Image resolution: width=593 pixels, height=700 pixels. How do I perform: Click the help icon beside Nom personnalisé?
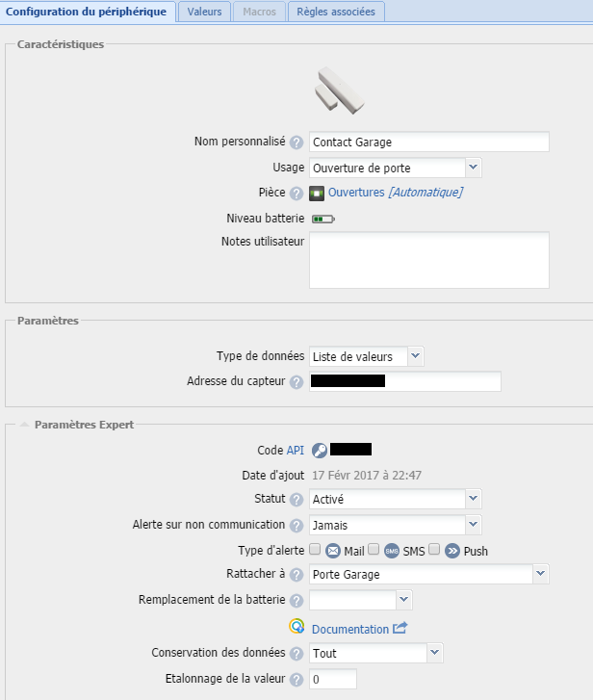tap(296, 143)
